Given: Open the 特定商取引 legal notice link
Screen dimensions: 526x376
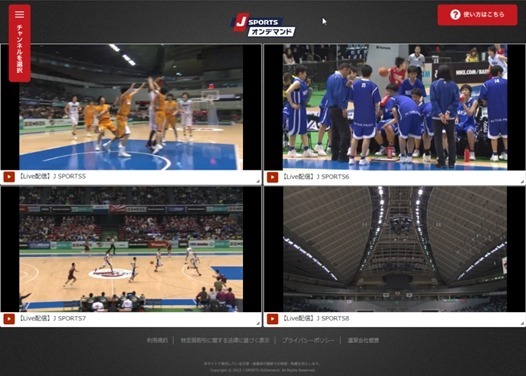Looking at the screenshot, I should 225,340.
